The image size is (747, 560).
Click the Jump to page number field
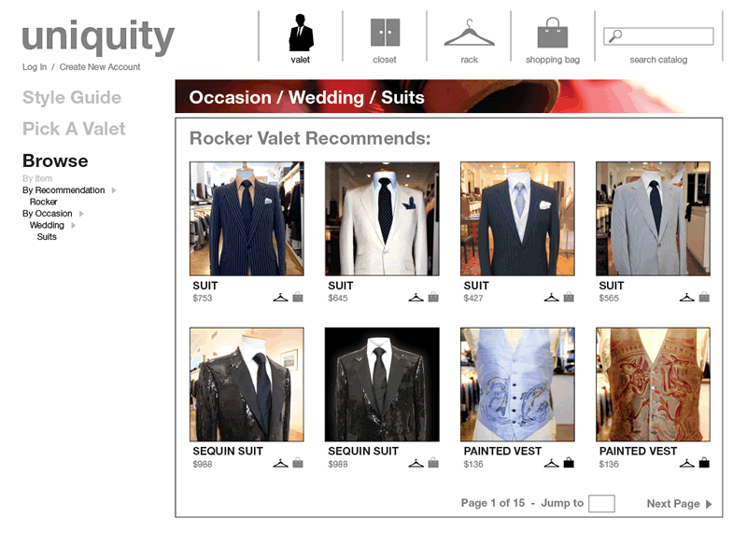click(x=601, y=503)
